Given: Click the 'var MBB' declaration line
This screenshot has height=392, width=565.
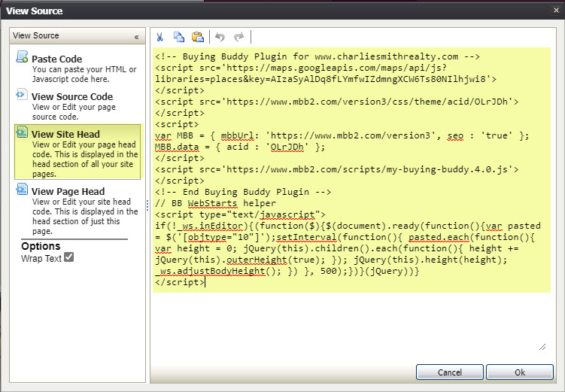Looking at the screenshot, I should click(342, 135).
